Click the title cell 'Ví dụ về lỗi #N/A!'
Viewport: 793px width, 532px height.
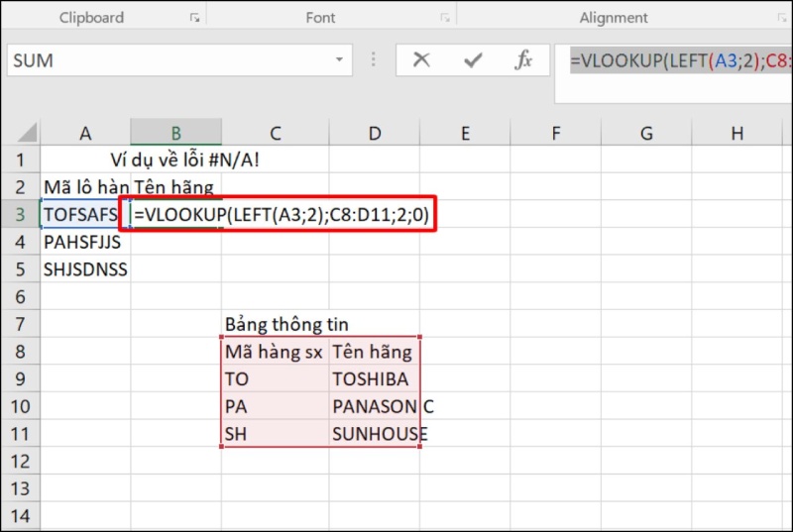click(x=184, y=160)
